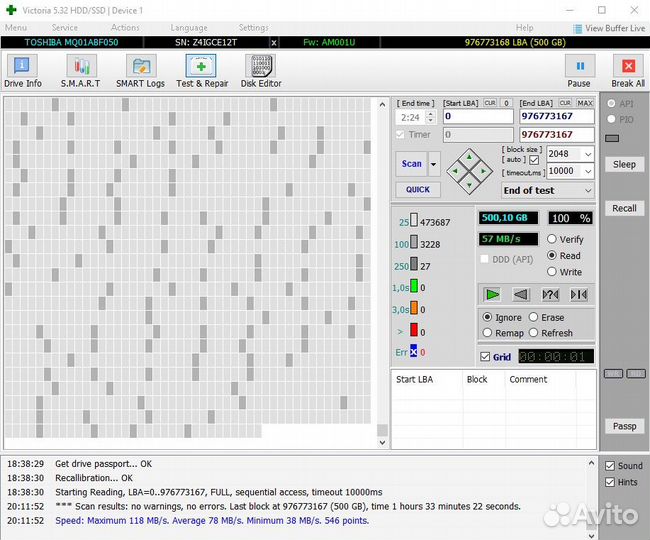
Task: Open the Service menu
Action: (65, 28)
